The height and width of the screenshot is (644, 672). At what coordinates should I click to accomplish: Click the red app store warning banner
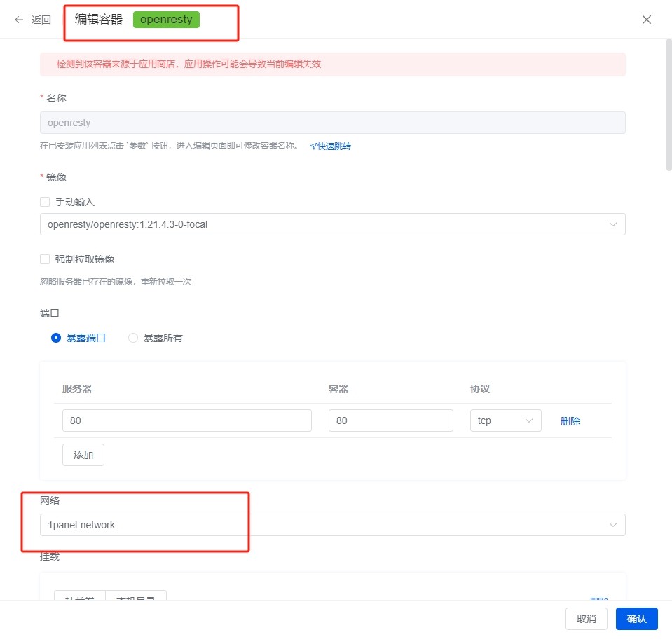pyautogui.click(x=333, y=64)
